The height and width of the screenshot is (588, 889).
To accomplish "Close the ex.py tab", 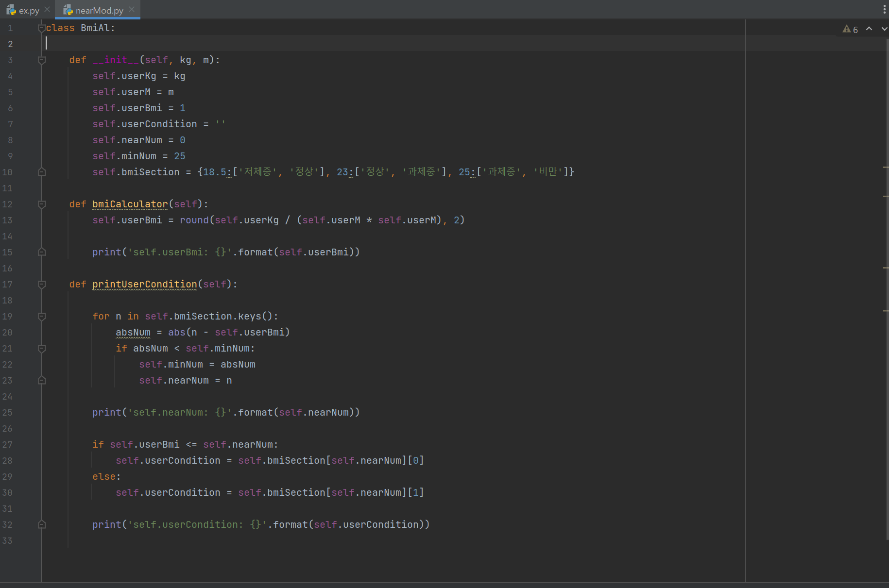I will tap(47, 9).
